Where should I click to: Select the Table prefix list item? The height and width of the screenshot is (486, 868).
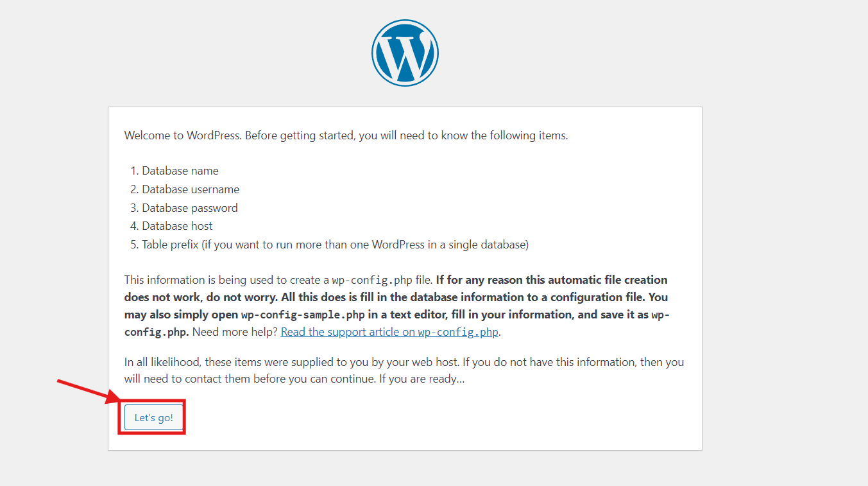click(330, 245)
